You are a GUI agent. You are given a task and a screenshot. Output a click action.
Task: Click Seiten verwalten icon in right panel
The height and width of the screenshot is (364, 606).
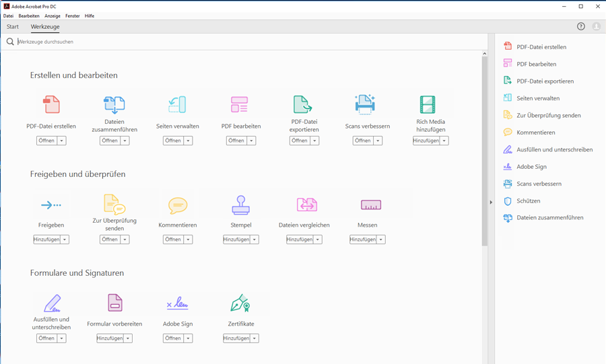click(508, 98)
